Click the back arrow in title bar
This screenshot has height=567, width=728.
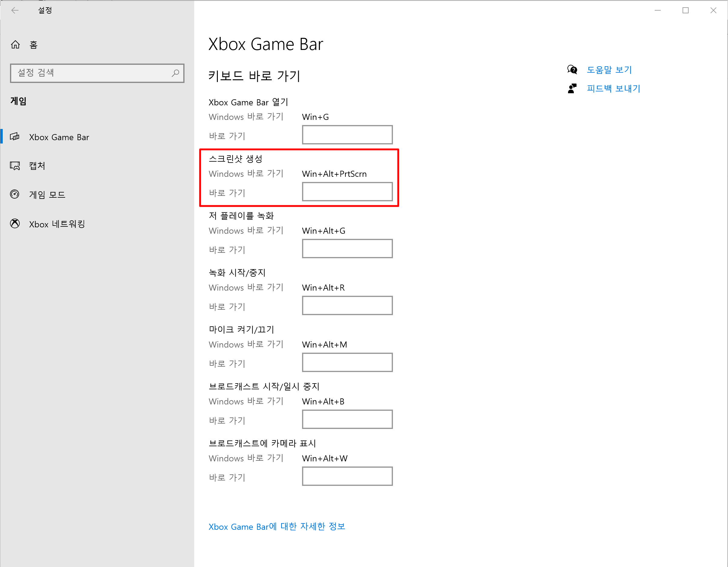pos(15,10)
